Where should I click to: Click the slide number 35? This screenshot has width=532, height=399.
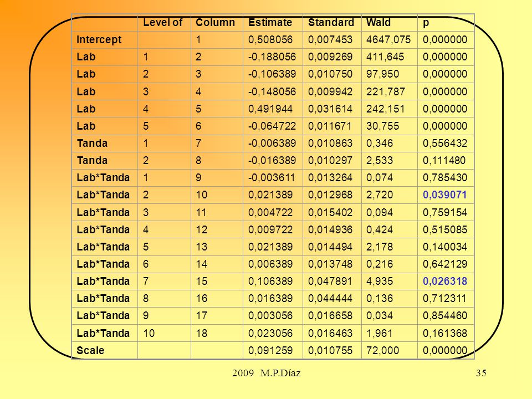(481, 373)
